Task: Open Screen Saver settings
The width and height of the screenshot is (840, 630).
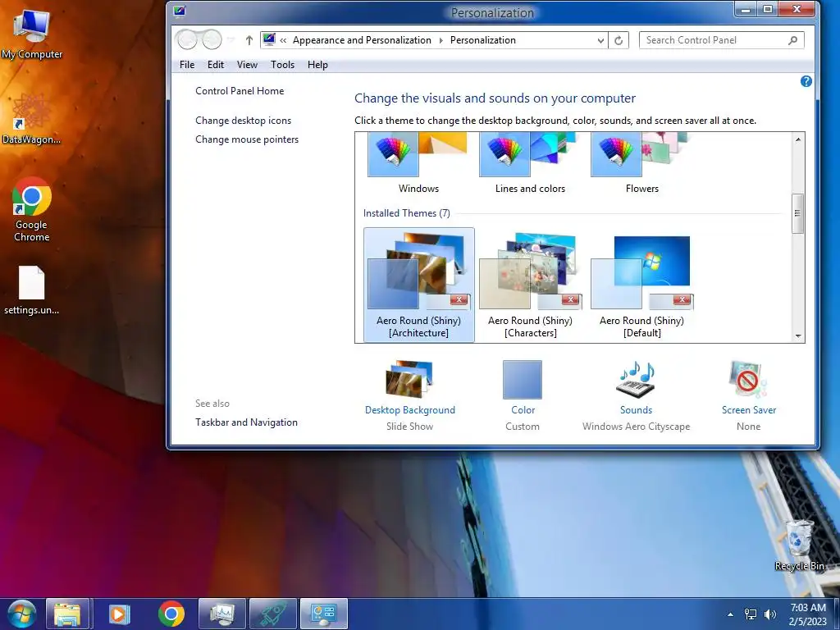Action: (748, 395)
